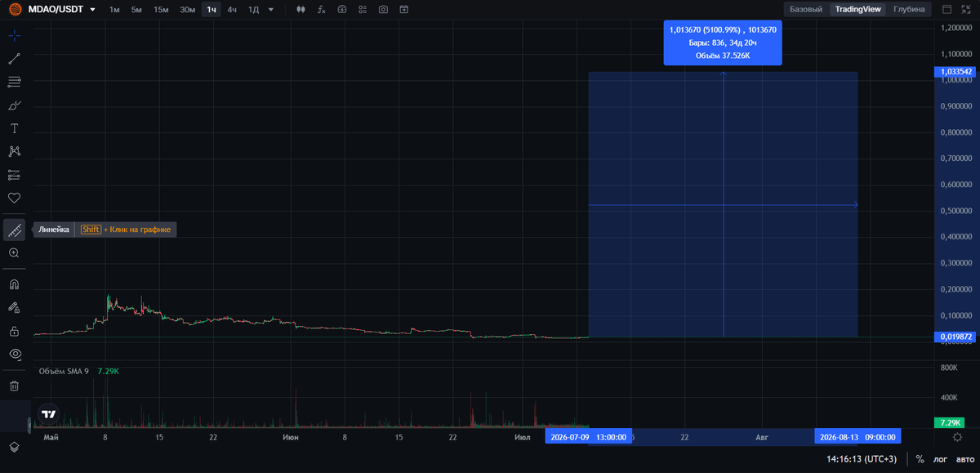
Task: Open the fx indicators menu
Action: 321,10
